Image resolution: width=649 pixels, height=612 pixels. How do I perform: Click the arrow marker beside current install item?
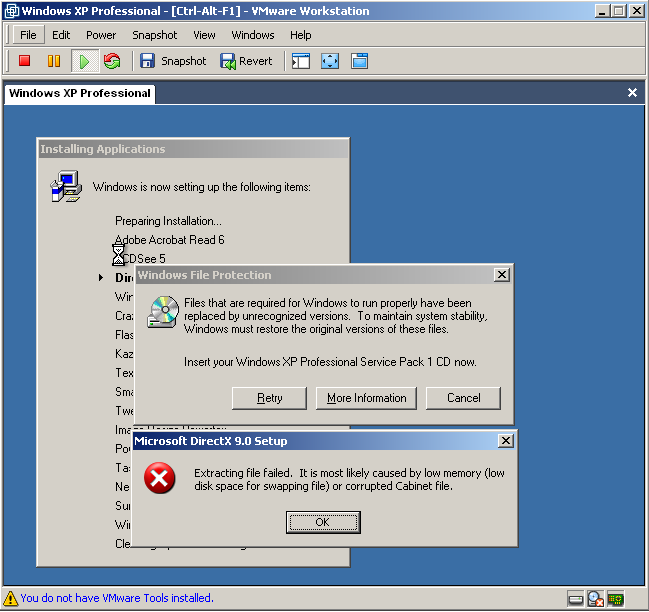tap(101, 278)
